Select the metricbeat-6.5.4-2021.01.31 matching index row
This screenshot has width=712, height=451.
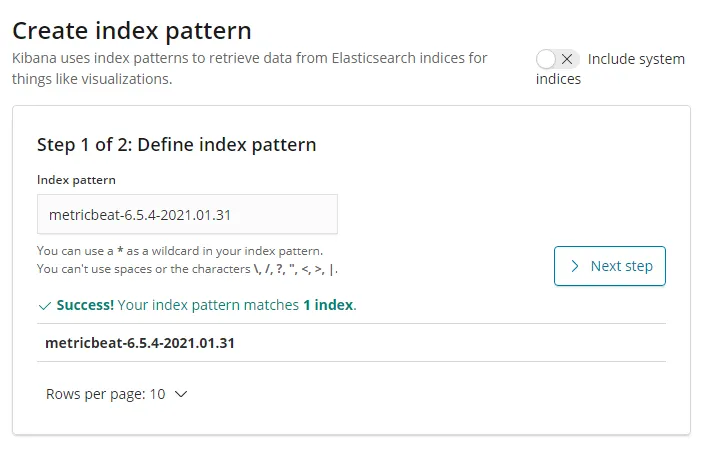[140, 343]
